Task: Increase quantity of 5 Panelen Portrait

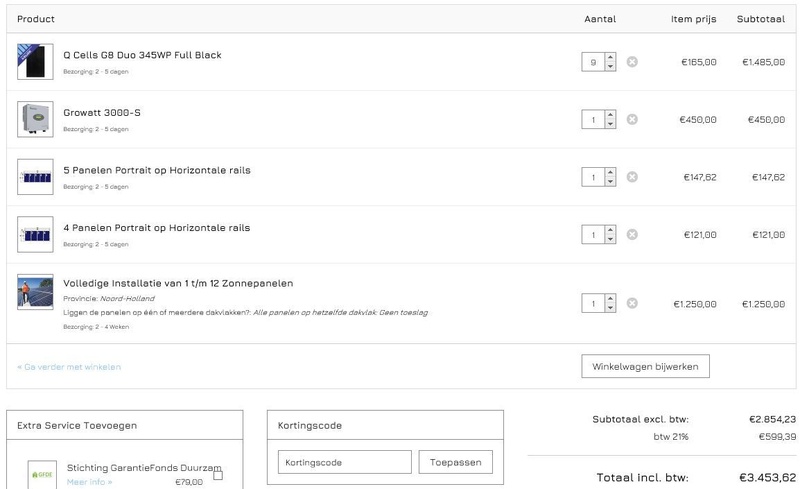Action: point(610,173)
